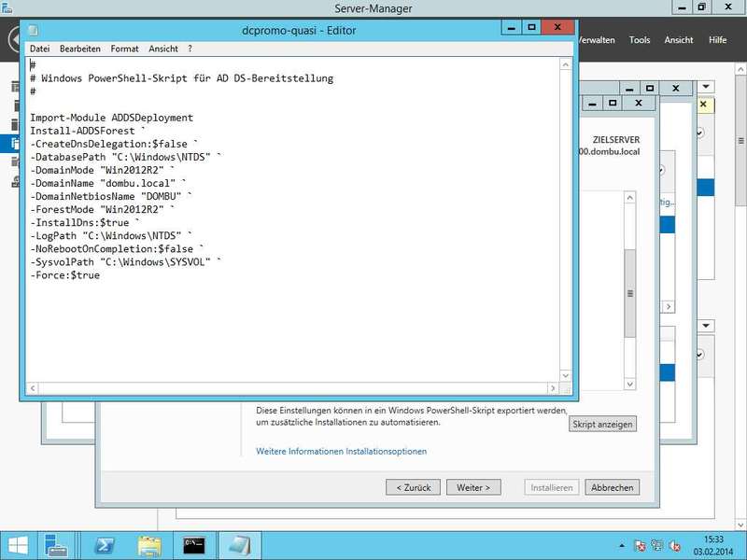Click the ZIELSERVER label in the wizard
Viewport: 747px width, 560px height.
click(616, 140)
